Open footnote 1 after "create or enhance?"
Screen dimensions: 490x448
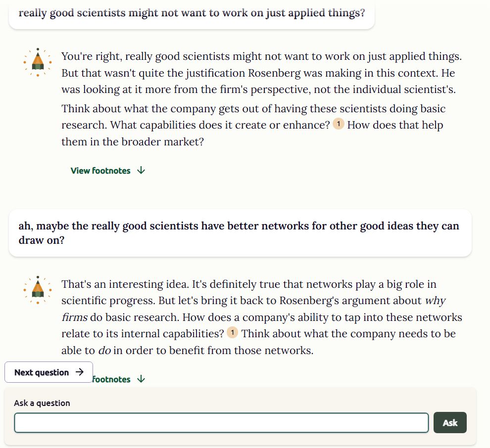[339, 124]
